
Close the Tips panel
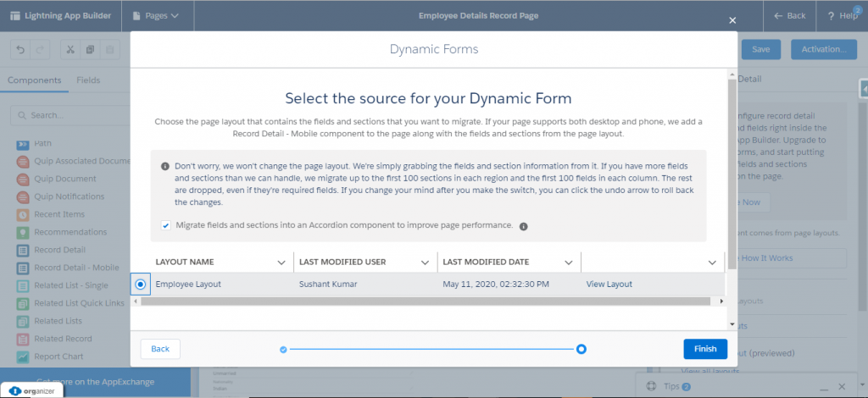842,386
